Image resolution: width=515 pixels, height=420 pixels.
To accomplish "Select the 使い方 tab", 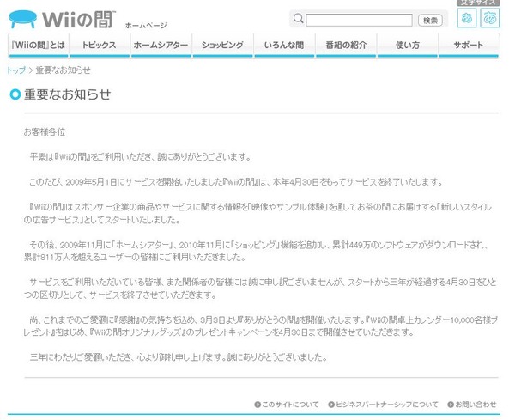I will click(407, 46).
